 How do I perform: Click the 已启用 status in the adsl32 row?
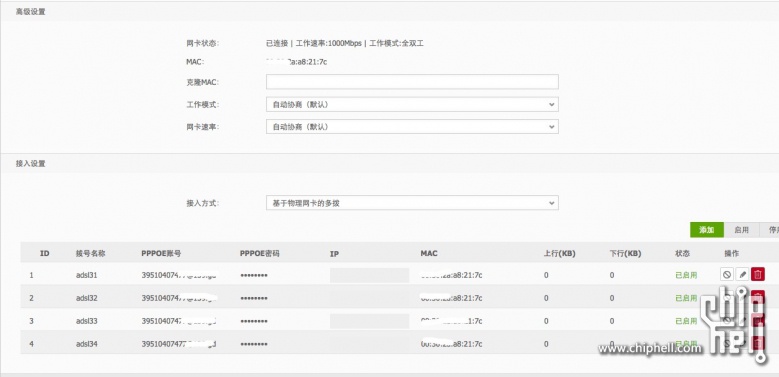point(686,298)
